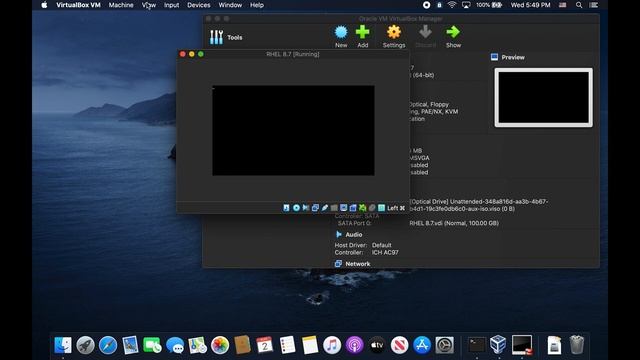Click the display indicator in VM status bar
The image size is (640, 360).
pos(344,208)
